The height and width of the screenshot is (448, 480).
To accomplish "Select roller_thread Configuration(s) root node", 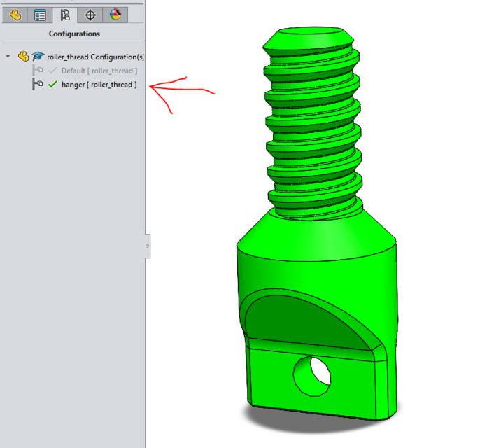I will tap(95, 57).
